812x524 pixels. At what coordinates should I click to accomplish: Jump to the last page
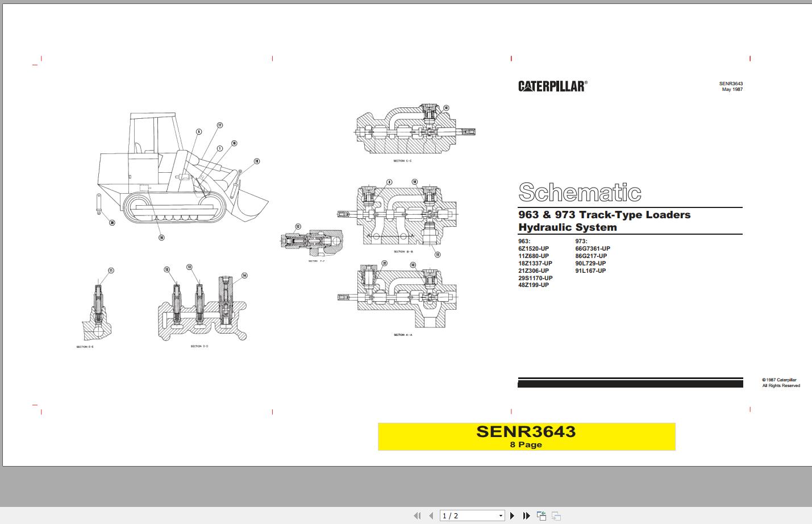(526, 515)
